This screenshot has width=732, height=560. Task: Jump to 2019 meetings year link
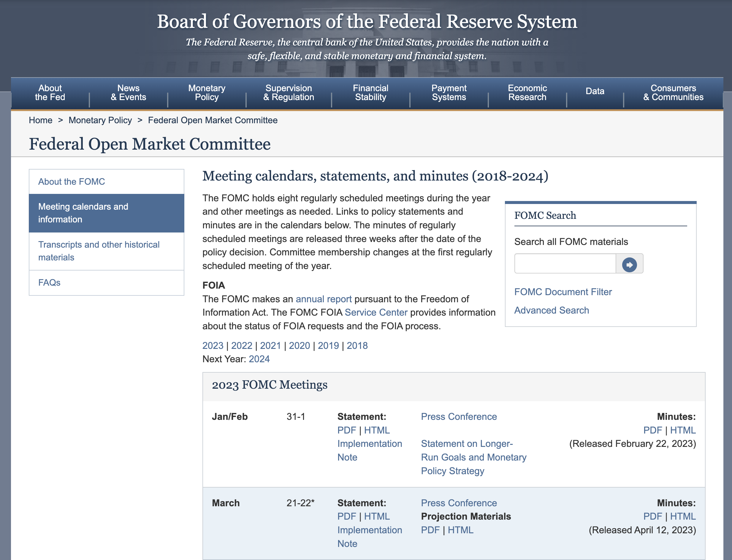(328, 346)
